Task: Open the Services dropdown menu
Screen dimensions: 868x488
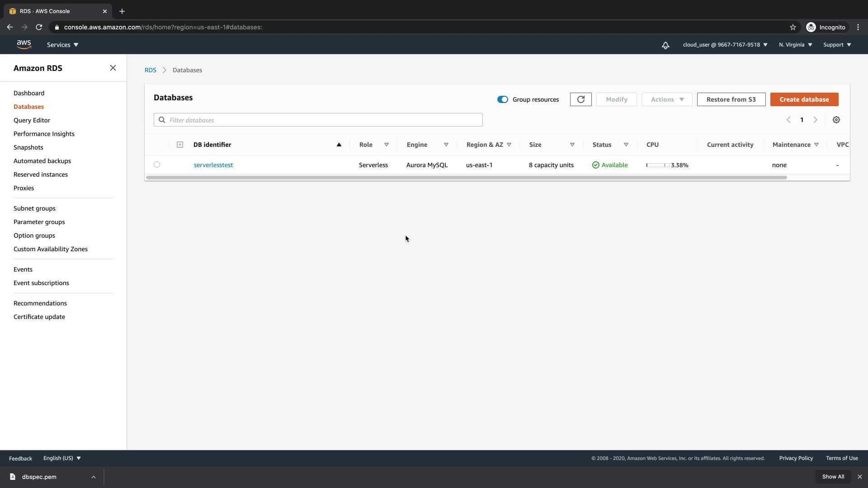Action: (62, 45)
